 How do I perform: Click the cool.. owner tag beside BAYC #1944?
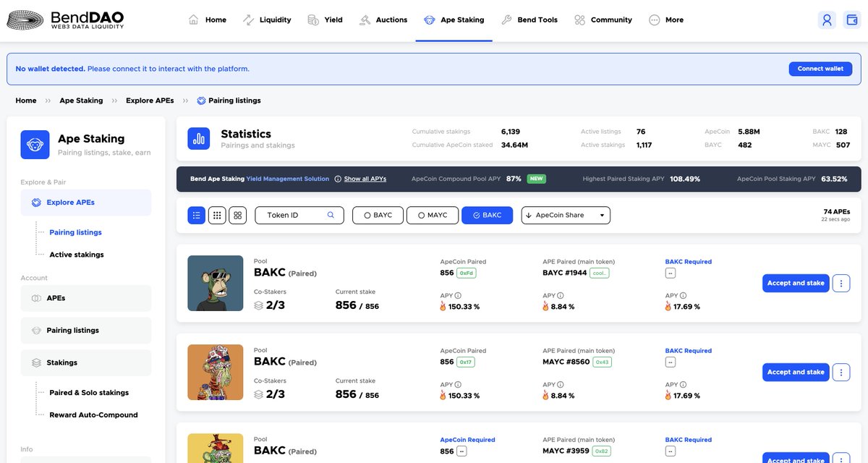pyautogui.click(x=600, y=273)
